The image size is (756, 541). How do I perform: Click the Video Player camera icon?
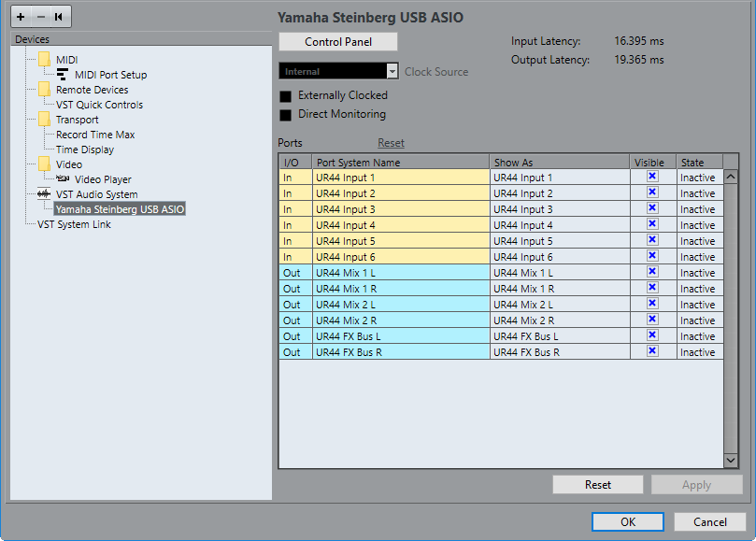pos(63,178)
